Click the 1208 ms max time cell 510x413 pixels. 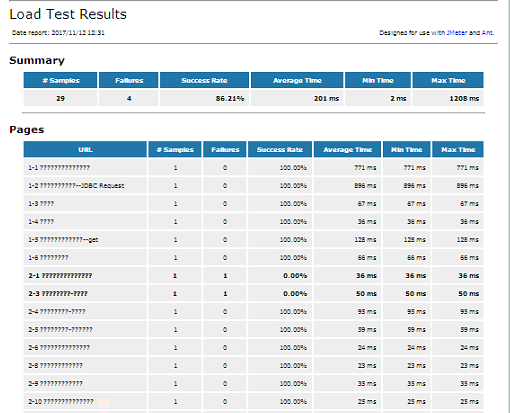448,98
